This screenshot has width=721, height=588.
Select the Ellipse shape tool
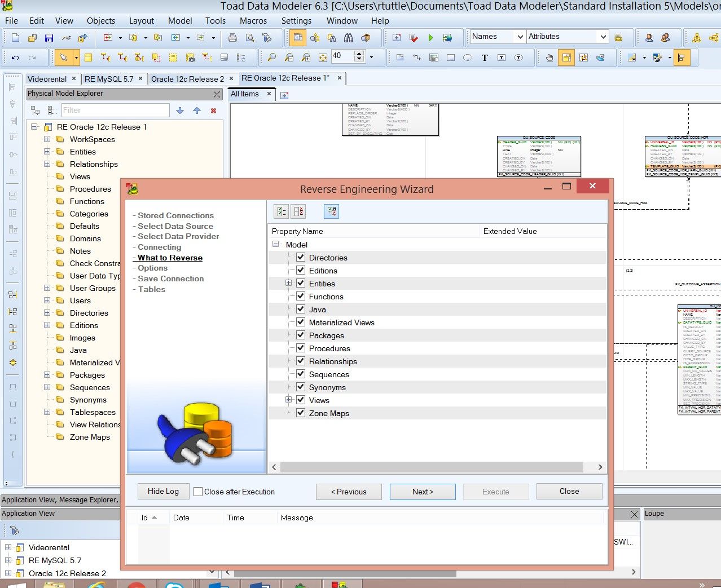coord(468,58)
